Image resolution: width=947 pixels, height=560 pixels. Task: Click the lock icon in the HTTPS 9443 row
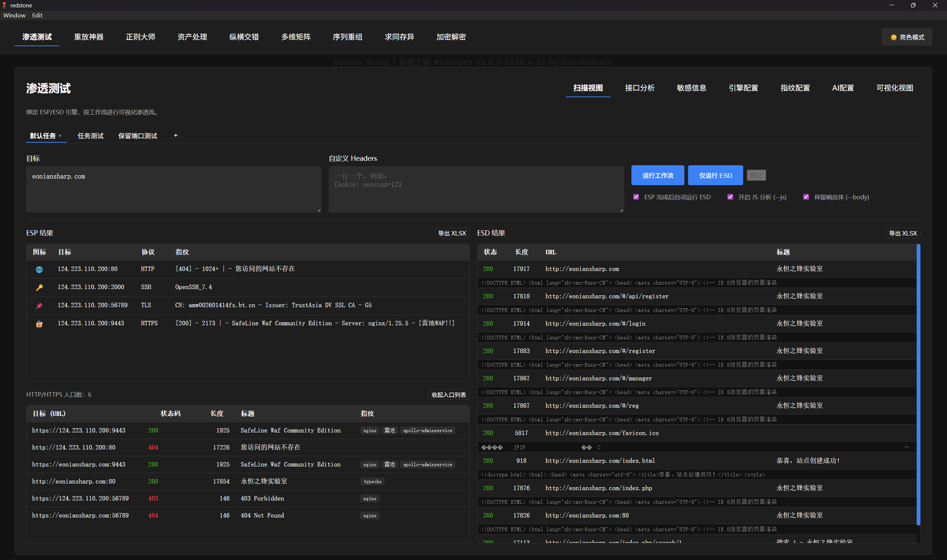pos(39,324)
